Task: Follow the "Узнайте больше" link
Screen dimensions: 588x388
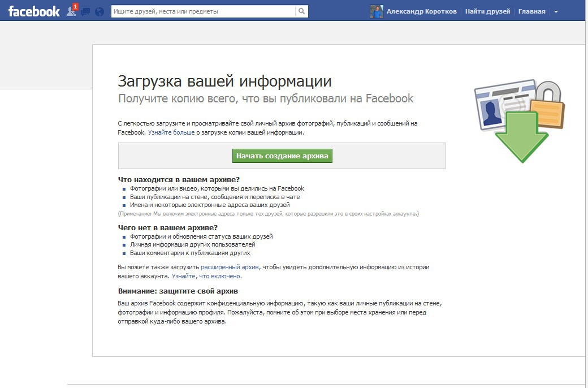Action: (x=171, y=132)
